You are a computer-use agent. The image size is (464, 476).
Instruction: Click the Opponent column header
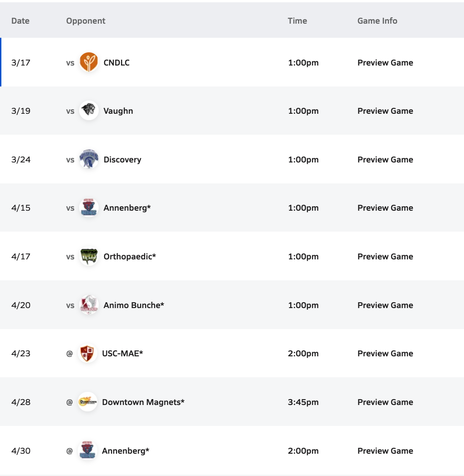(x=86, y=21)
